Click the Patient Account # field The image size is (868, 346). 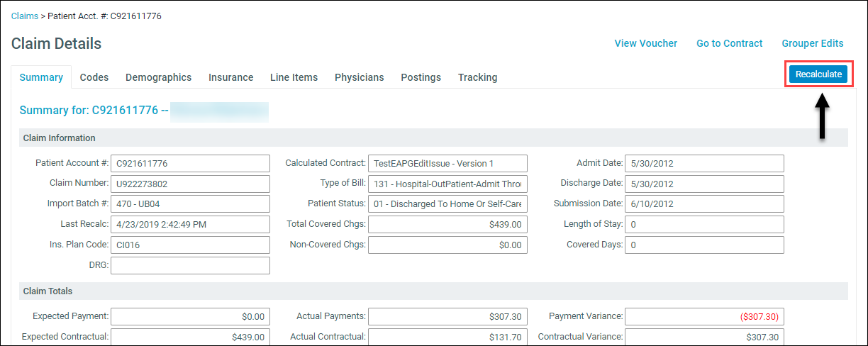tap(190, 163)
